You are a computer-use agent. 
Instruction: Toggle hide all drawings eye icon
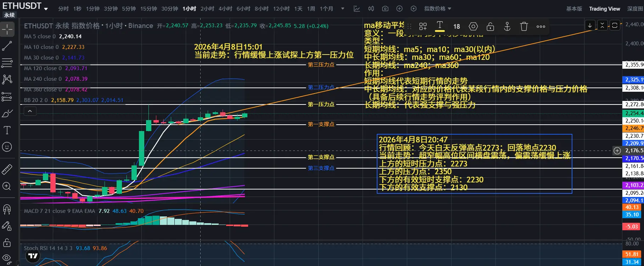pos(7,258)
